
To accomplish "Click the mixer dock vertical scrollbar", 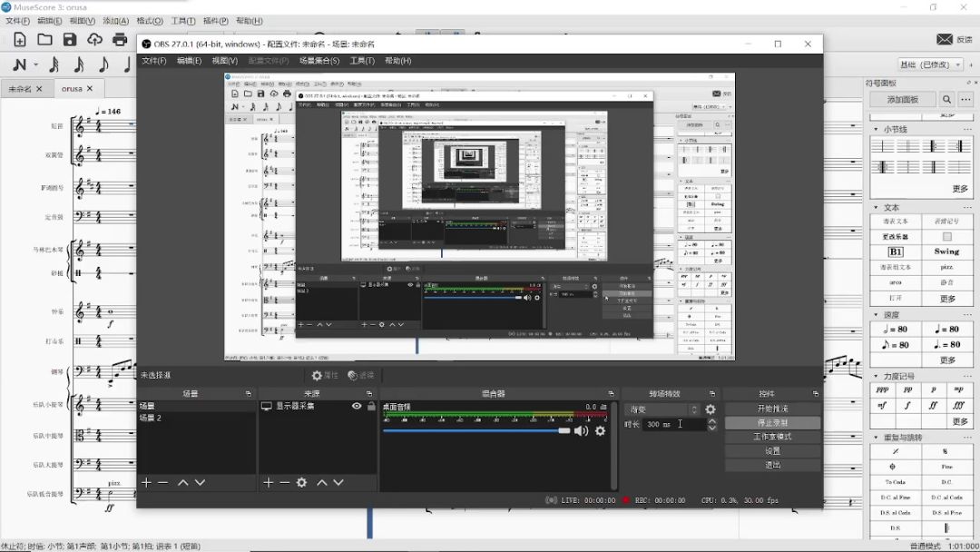I will (x=614, y=445).
